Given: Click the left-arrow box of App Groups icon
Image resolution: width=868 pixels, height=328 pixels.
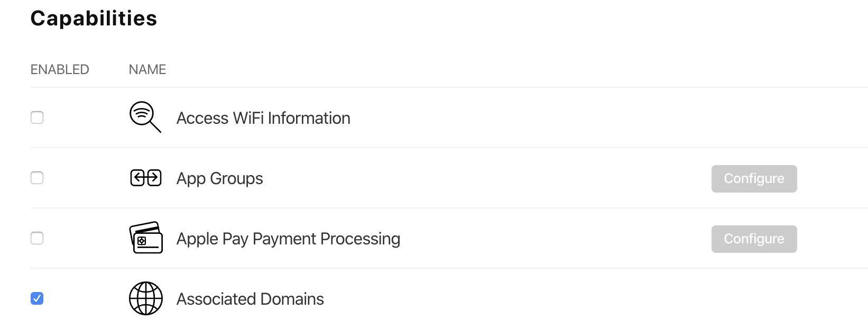Looking at the screenshot, I should click(138, 178).
